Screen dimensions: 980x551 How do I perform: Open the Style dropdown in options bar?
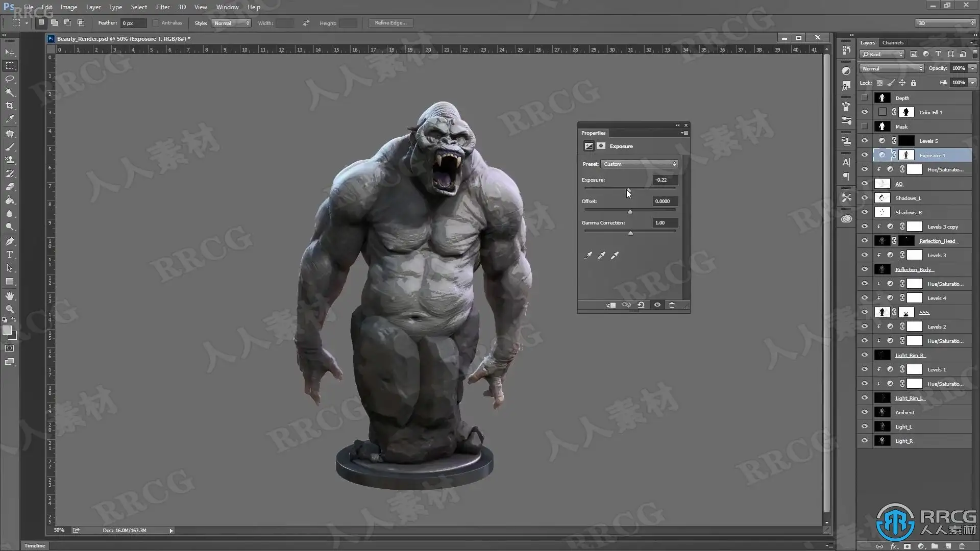[231, 23]
